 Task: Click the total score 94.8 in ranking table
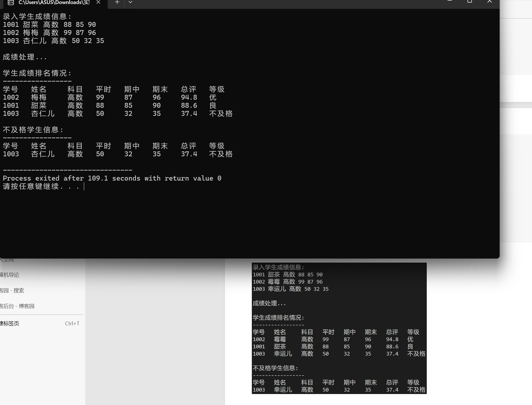[x=189, y=97]
